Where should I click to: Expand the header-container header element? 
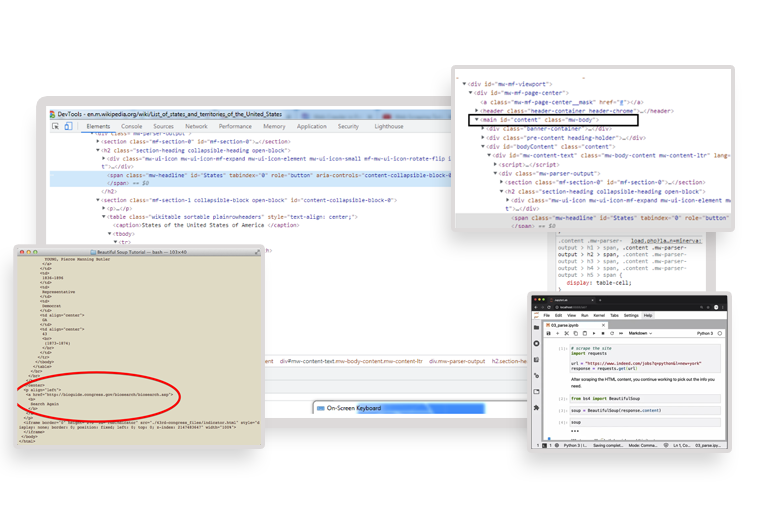[x=476, y=110]
